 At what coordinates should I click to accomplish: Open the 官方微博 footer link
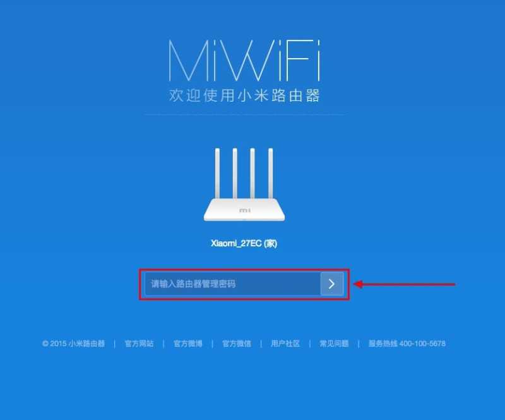187,344
